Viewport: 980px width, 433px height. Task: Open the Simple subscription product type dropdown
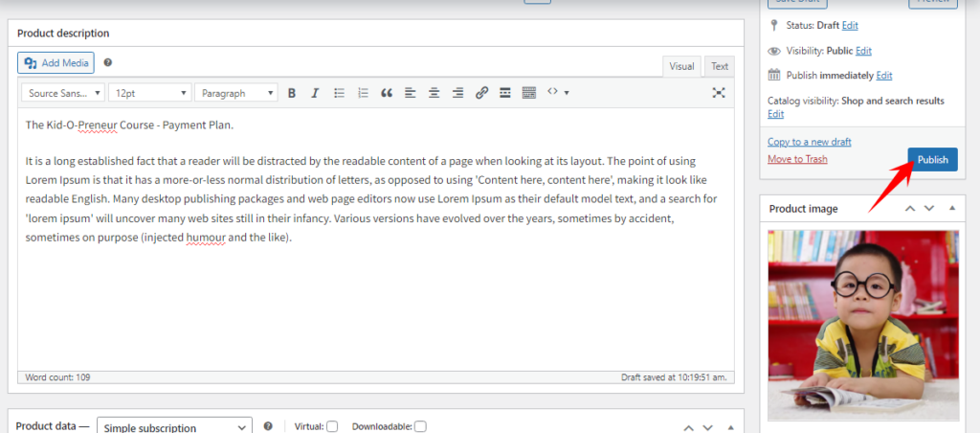click(x=175, y=428)
